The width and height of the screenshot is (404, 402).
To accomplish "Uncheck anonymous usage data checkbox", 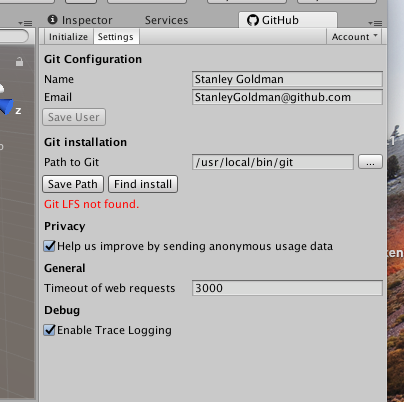I will pyautogui.click(x=50, y=246).
